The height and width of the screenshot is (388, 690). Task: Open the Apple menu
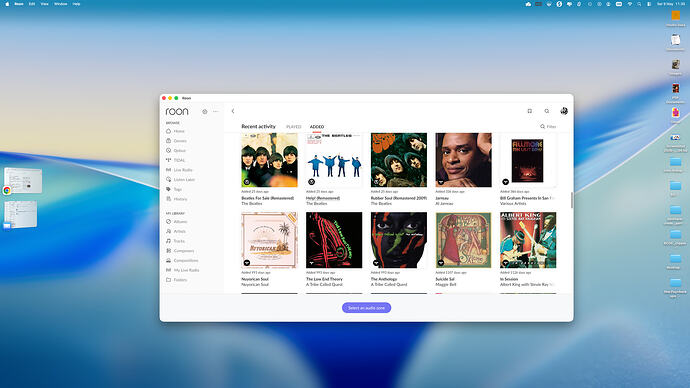tap(7, 4)
